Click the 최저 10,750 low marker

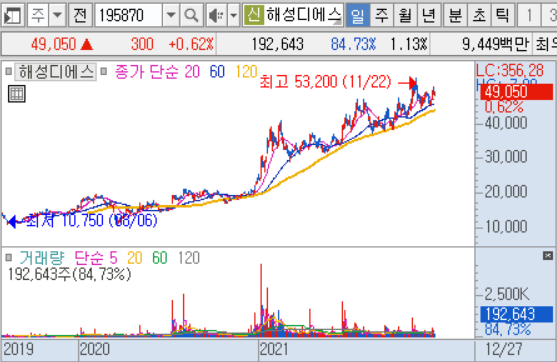(92, 221)
